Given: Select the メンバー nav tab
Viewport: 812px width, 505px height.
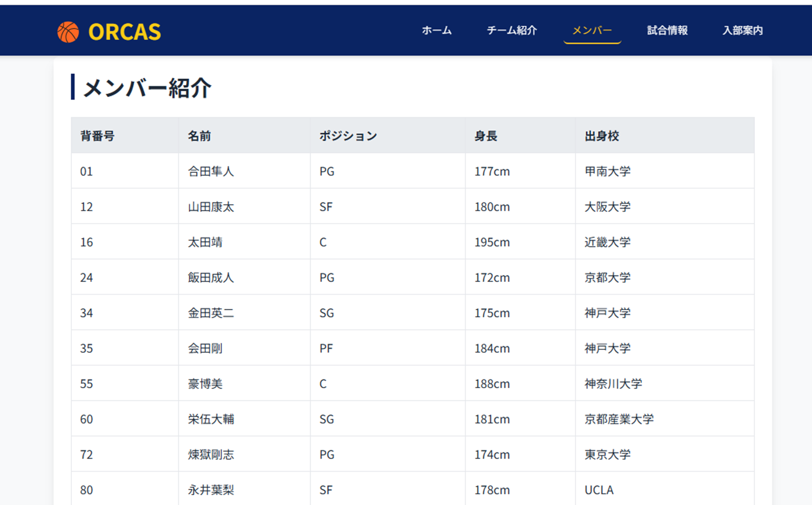Looking at the screenshot, I should [x=592, y=31].
